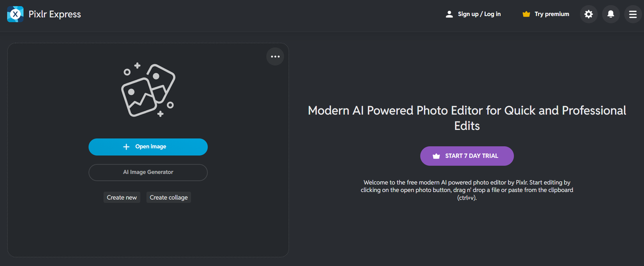Screen dimensions: 644x266
Task: Click the Try premium text
Action: tap(551, 14)
